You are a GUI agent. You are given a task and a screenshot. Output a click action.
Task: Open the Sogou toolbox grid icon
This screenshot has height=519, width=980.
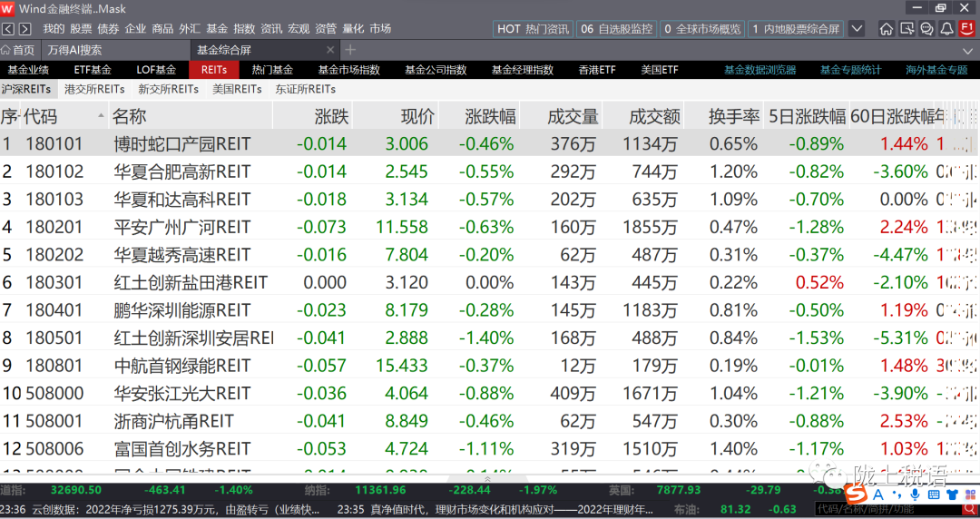[970, 495]
